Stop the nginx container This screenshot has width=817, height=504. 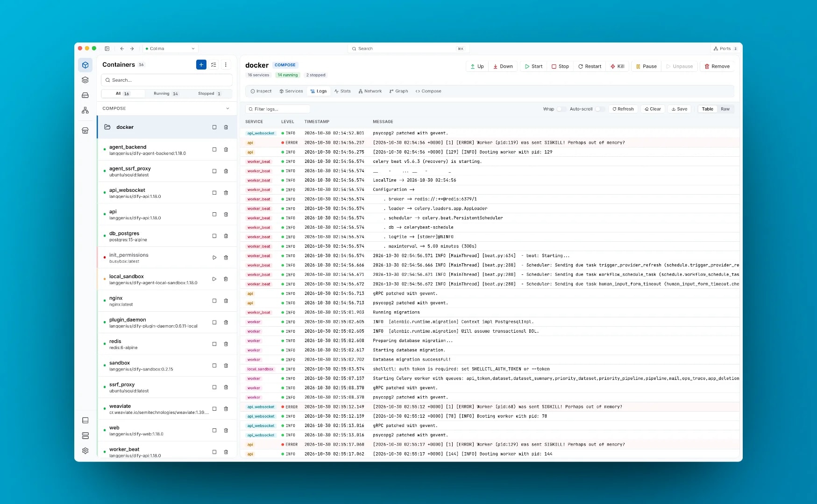[x=214, y=301]
